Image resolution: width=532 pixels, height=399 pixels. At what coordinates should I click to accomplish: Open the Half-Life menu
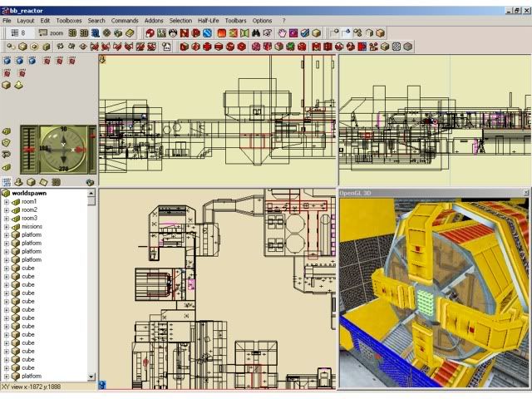coord(209,20)
